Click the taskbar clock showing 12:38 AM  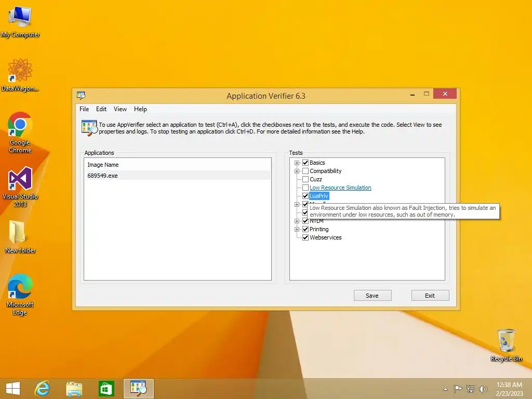click(x=509, y=389)
